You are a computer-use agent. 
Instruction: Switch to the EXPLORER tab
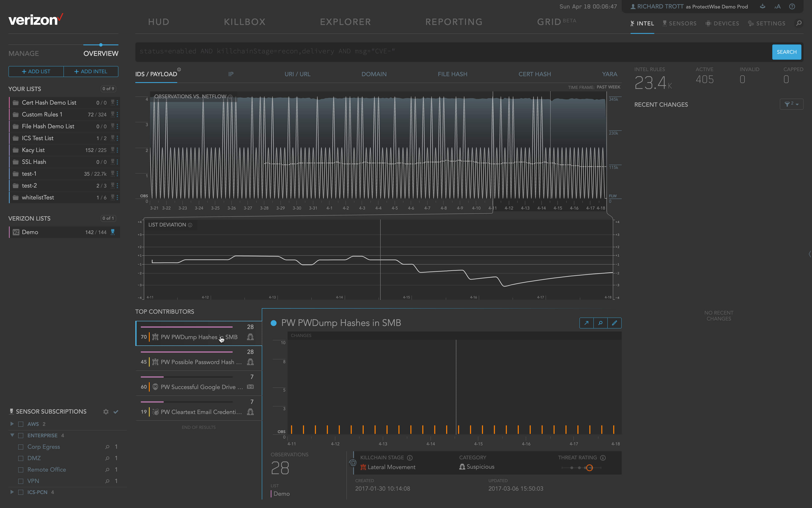pyautogui.click(x=345, y=22)
